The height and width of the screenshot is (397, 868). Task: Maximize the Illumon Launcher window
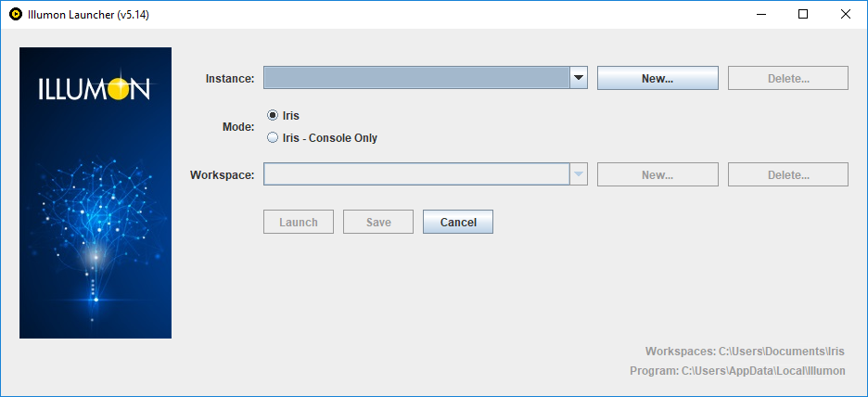(x=803, y=15)
